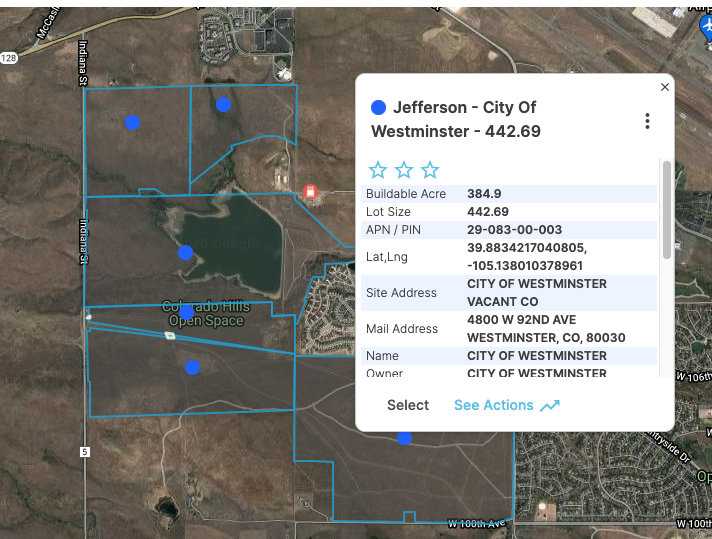Click the blue marker just below the popup
This screenshot has width=712, height=539.
click(x=404, y=438)
